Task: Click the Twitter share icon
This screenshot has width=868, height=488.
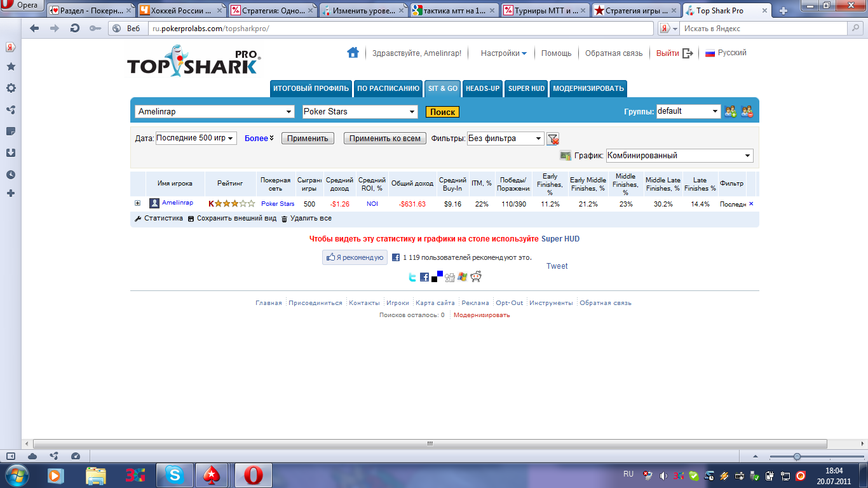Action: click(x=412, y=277)
